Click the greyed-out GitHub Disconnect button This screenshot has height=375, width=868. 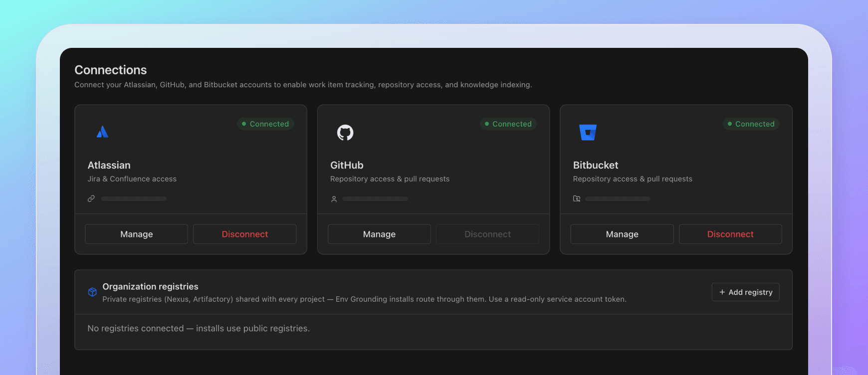coord(487,234)
